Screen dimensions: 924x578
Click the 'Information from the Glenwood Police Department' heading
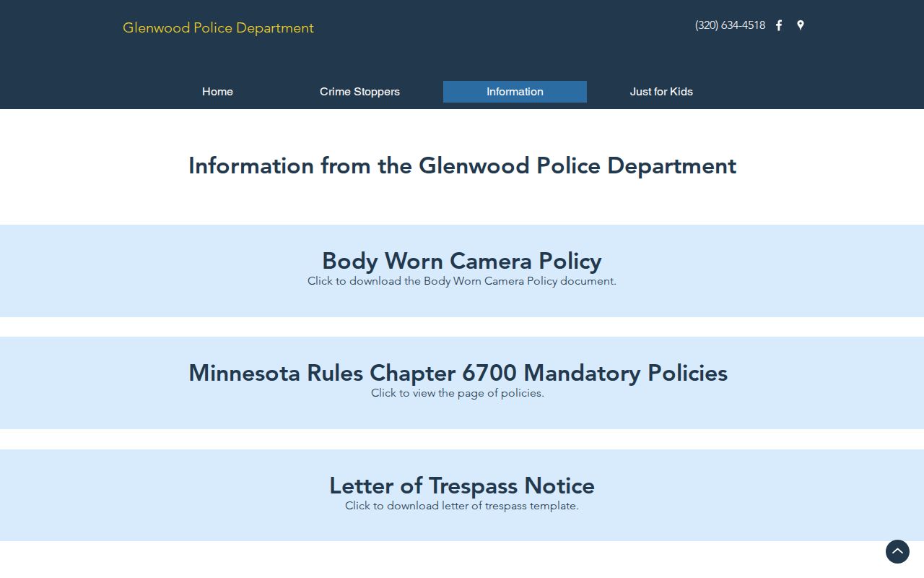(462, 166)
